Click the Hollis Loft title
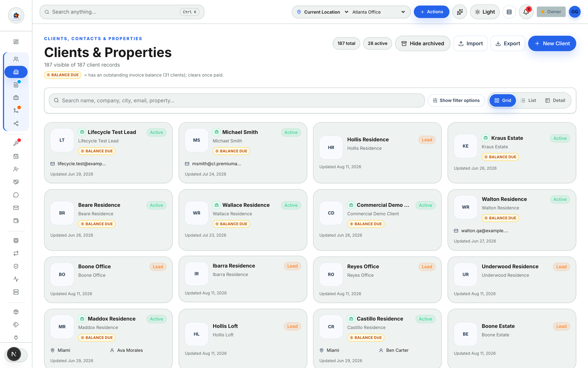Viewport: 588px width, 368px height. tap(225, 326)
